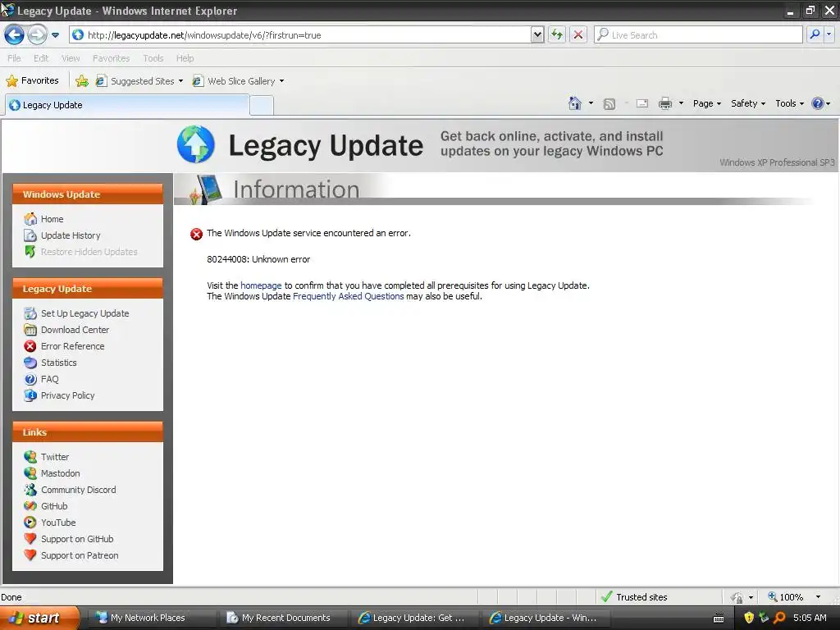840x630 pixels.
Task: Stop loading with the red X button
Action: [x=578, y=35]
